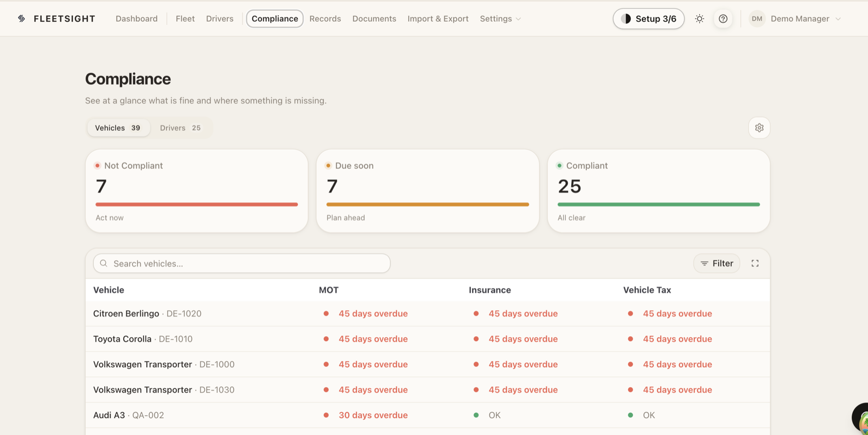868x435 pixels.
Task: Open the Documents page
Action: click(374, 18)
